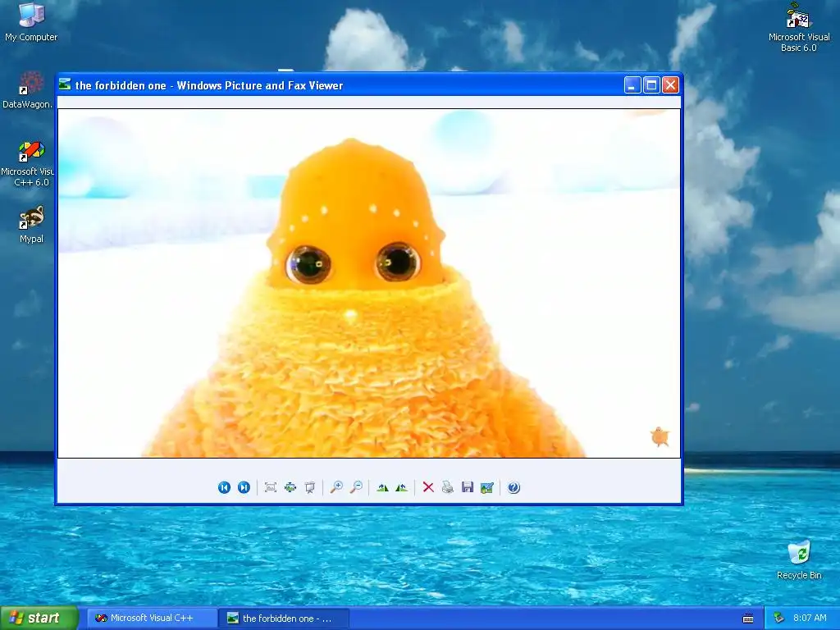Delete the picture with red X
Viewport: 840px width, 630px height.
click(428, 487)
